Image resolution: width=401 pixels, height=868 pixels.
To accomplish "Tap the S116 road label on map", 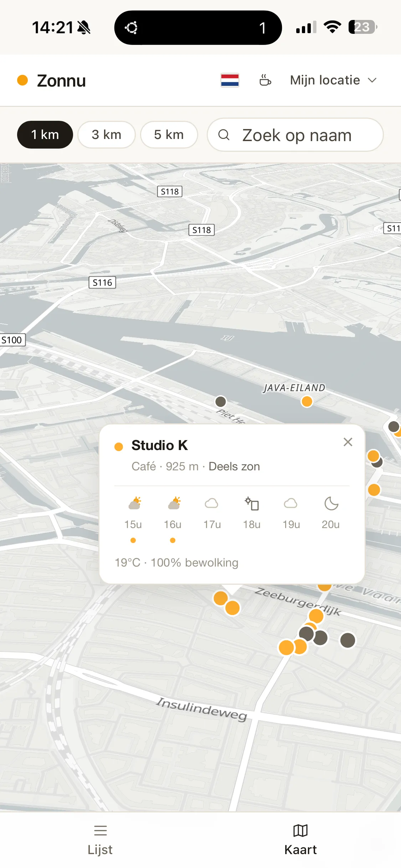I will click(x=102, y=283).
